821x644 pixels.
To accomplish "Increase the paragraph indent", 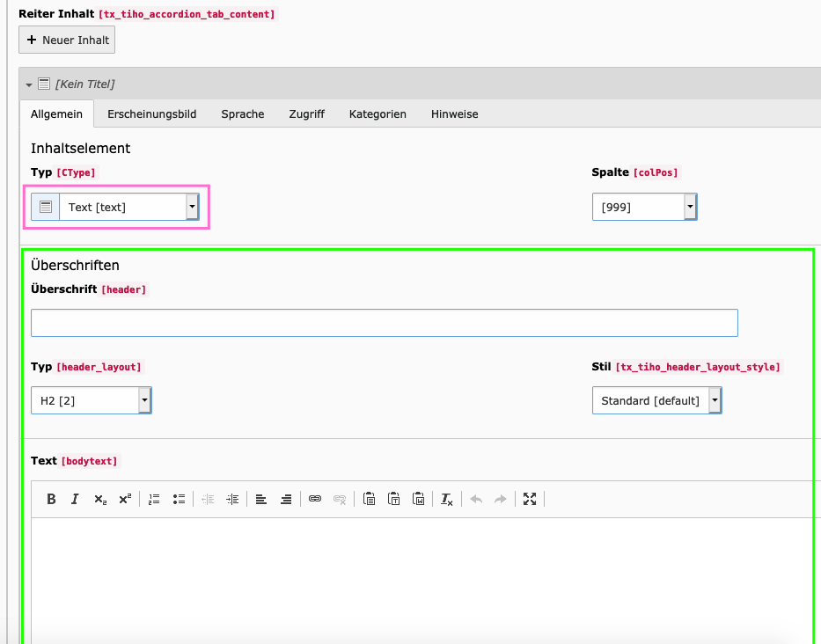I will click(x=232, y=499).
